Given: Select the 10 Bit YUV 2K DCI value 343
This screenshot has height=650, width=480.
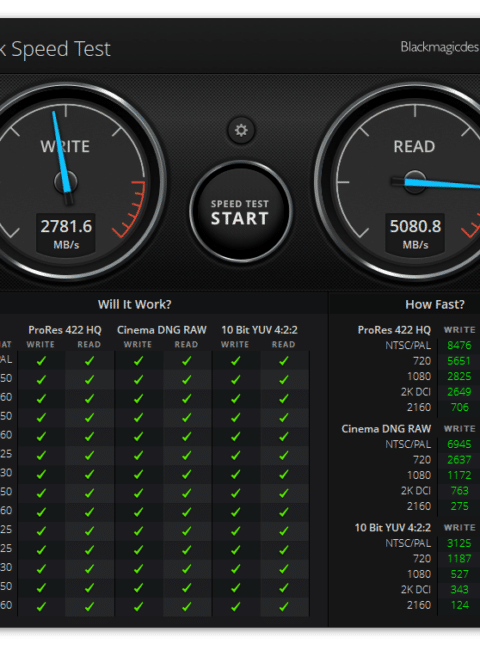Looking at the screenshot, I should [460, 589].
